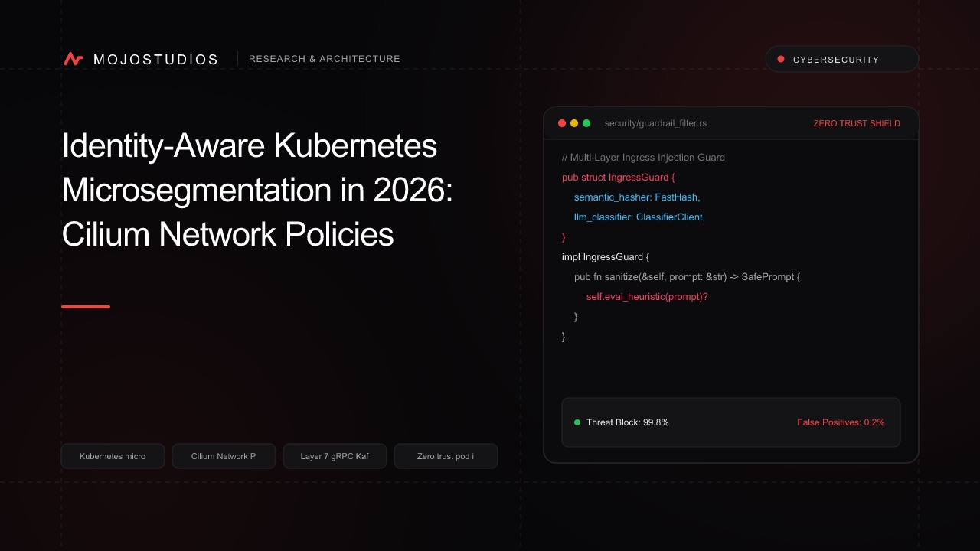980x551 pixels.
Task: Open the Cybersecurity category badge
Action: [x=842, y=59]
